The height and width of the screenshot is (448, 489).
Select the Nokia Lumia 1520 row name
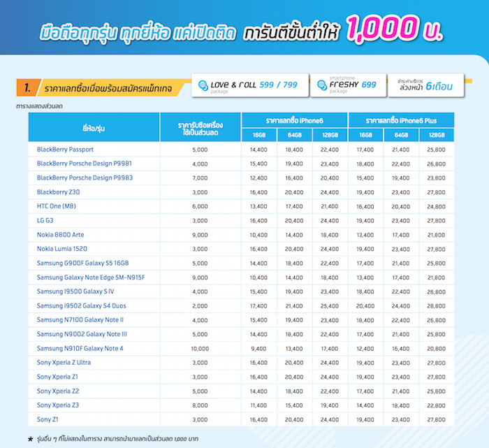click(x=62, y=249)
